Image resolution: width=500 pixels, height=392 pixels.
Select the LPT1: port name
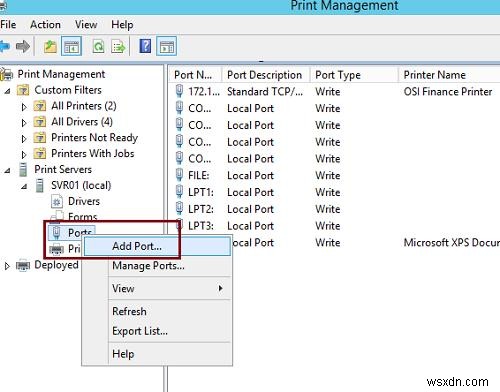pos(201,192)
